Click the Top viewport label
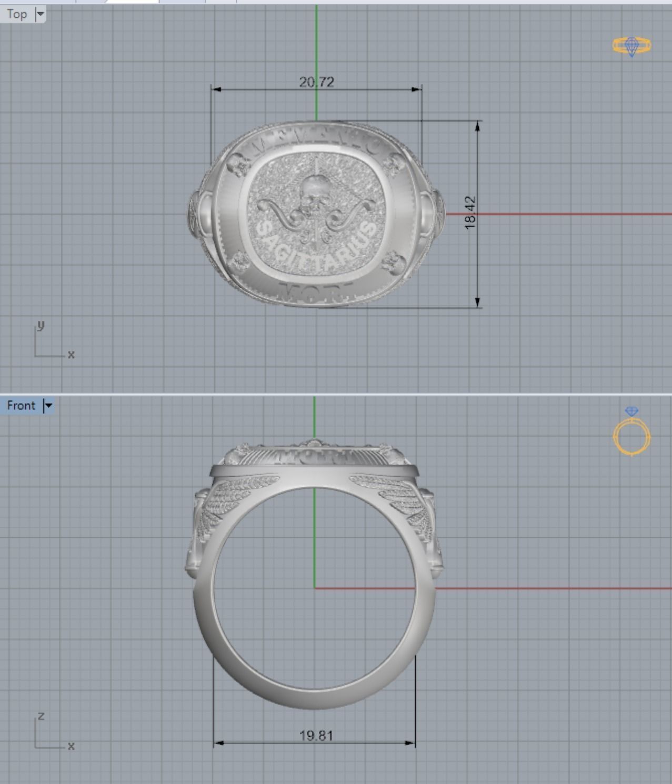 pyautogui.click(x=17, y=14)
